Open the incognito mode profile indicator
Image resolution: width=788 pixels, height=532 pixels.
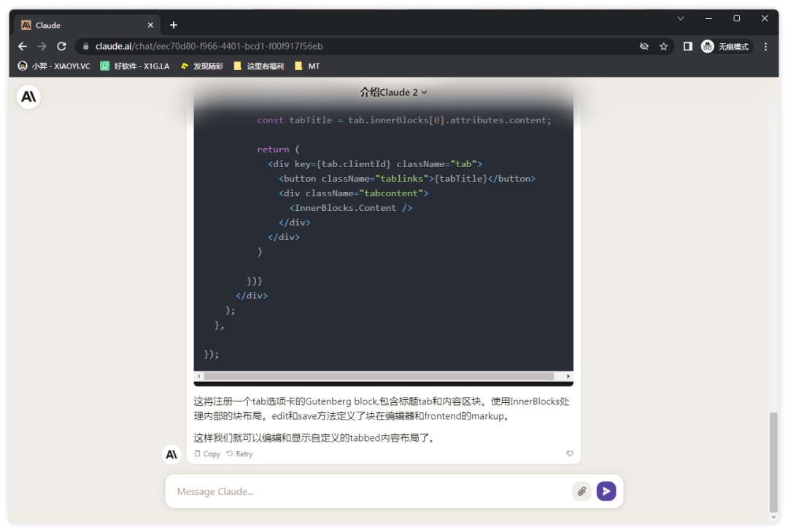point(725,46)
